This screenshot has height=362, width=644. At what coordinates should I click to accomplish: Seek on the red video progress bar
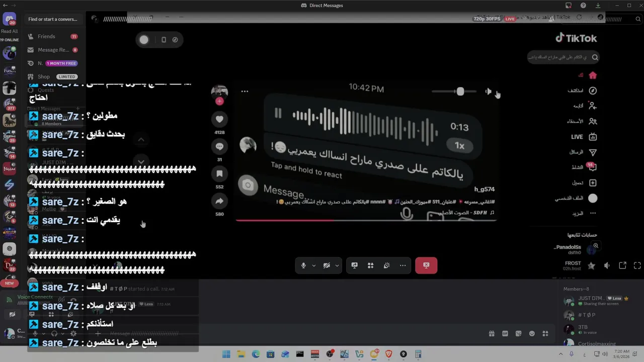[x=366, y=220]
